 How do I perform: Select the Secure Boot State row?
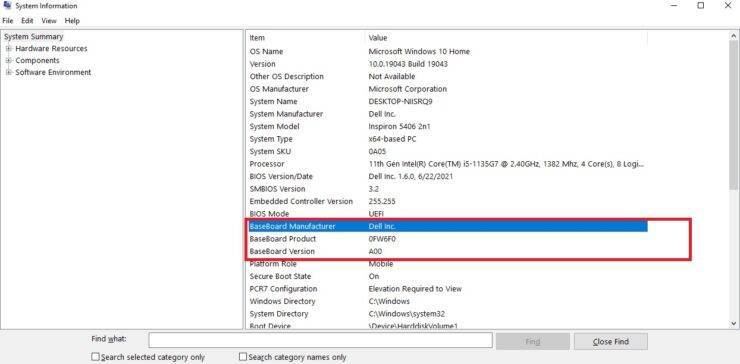(447, 276)
